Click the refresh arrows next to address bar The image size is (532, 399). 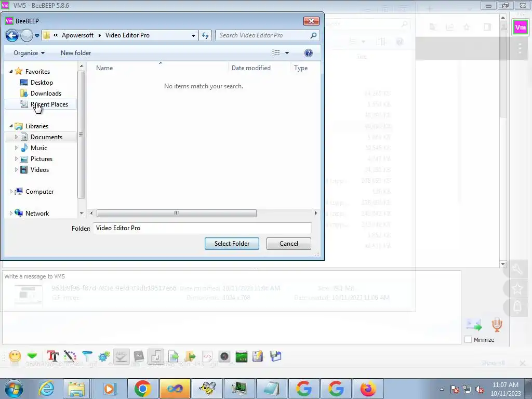tap(205, 35)
